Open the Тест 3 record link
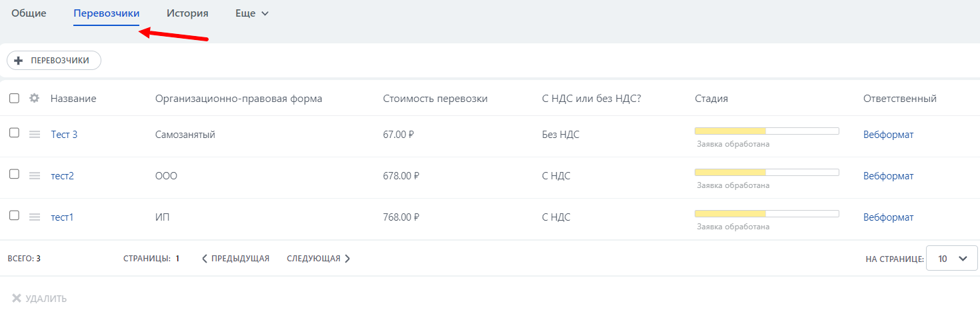 pyautogui.click(x=64, y=135)
